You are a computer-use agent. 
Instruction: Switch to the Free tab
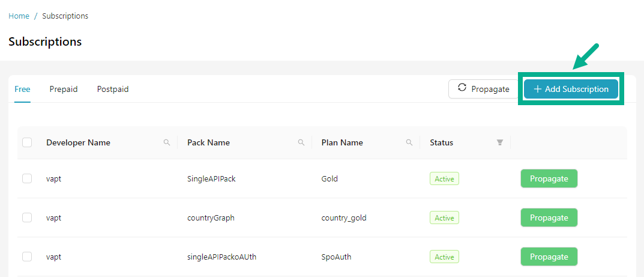(22, 90)
